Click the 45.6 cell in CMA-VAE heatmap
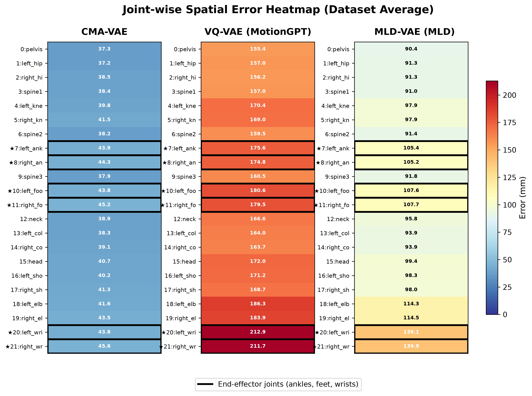This screenshot has width=532, height=396. (104, 346)
